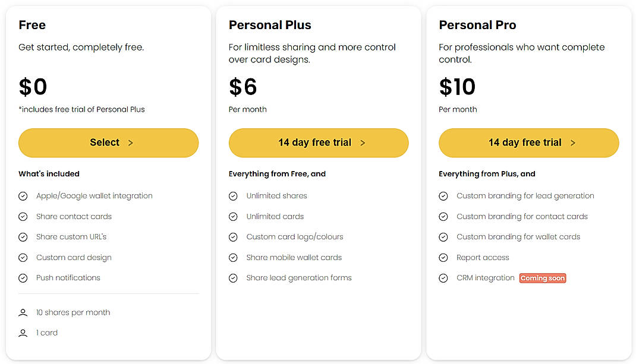Image resolution: width=636 pixels, height=364 pixels.
Task: Click the checkmark next to CRM integration
Action: point(443,277)
